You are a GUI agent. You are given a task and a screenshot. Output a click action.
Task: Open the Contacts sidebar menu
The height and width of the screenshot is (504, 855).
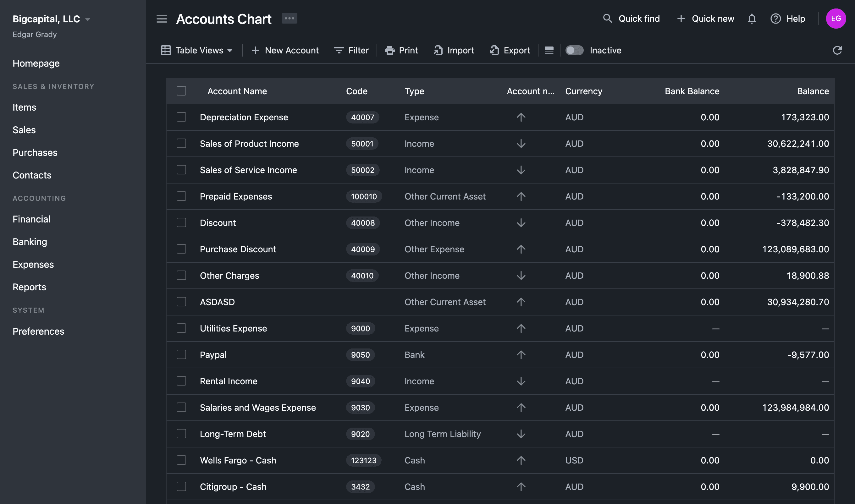coord(32,175)
